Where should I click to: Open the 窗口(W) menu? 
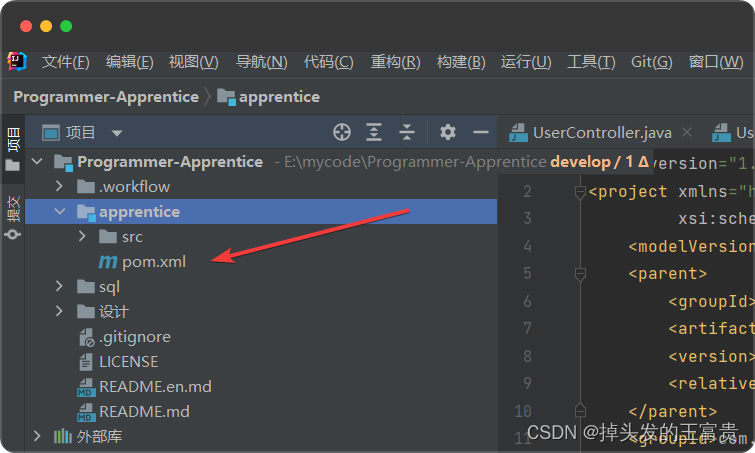pyautogui.click(x=716, y=62)
